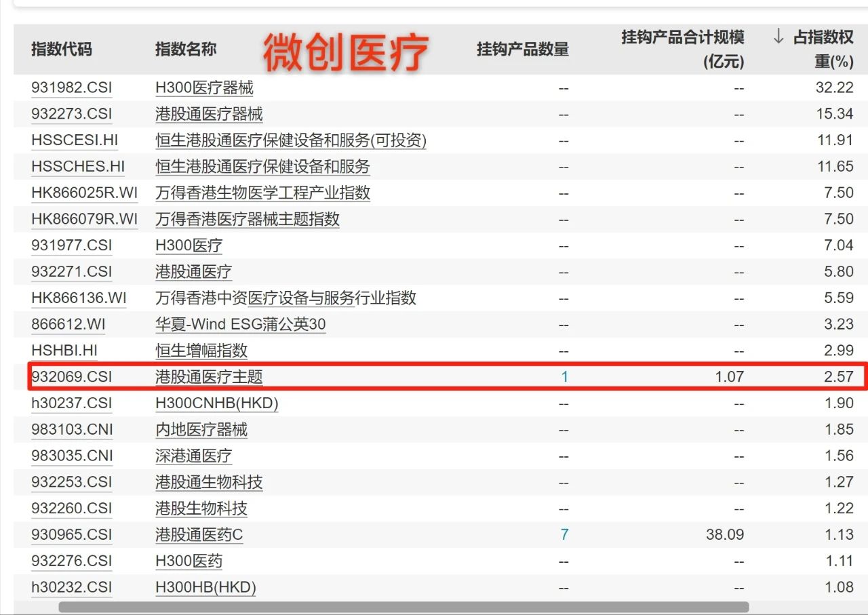The height and width of the screenshot is (615, 868).
Task: Open the 深港通医疗 index link
Action: click(193, 456)
